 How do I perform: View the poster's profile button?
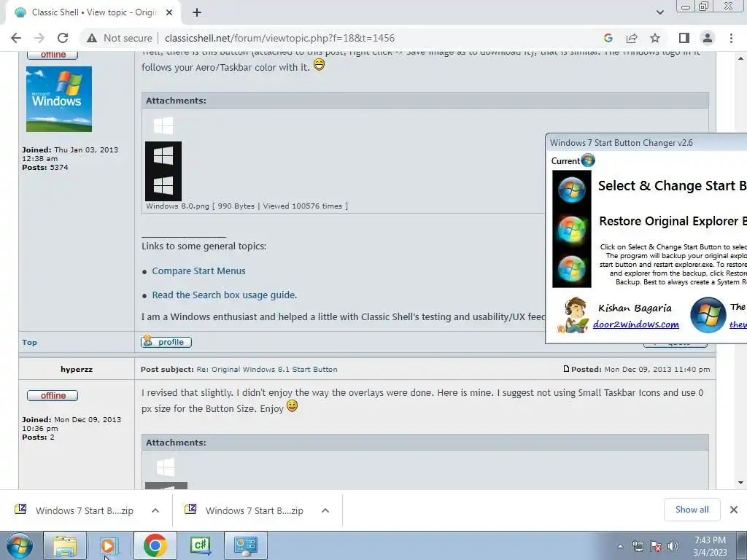pyautogui.click(x=166, y=342)
